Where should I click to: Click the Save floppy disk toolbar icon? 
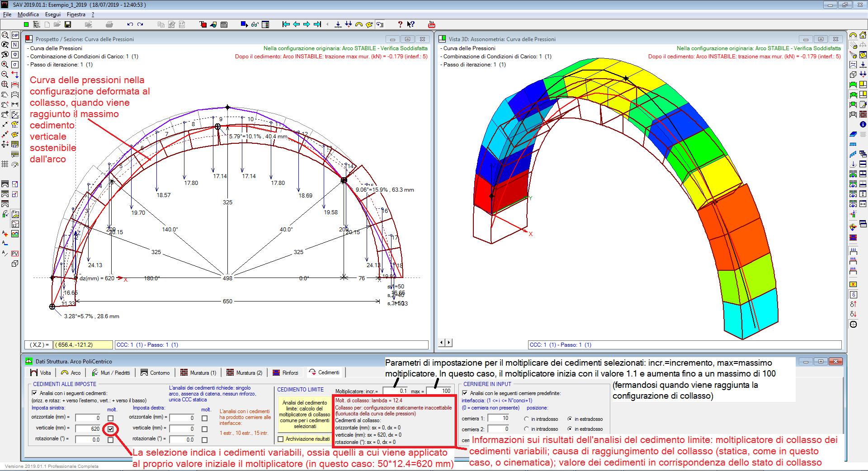(68, 24)
